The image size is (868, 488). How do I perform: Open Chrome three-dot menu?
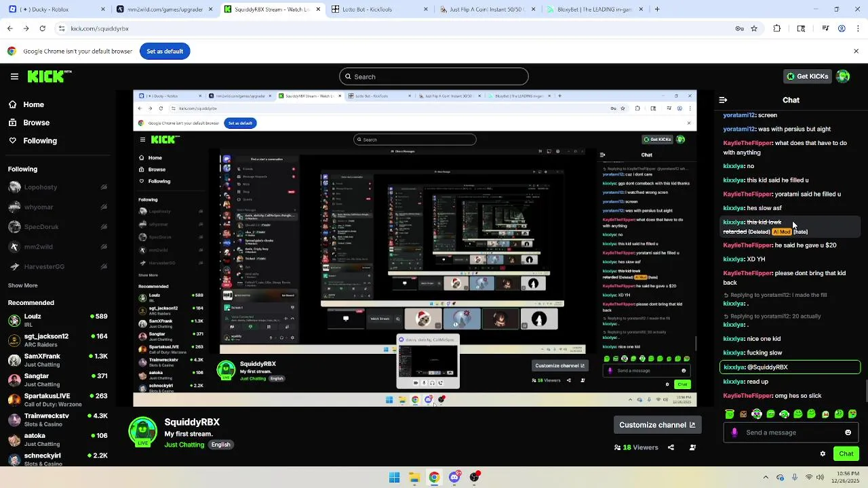[857, 28]
